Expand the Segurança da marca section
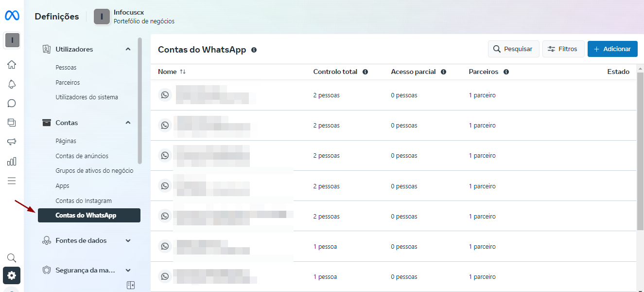This screenshot has width=644, height=292. 128,270
